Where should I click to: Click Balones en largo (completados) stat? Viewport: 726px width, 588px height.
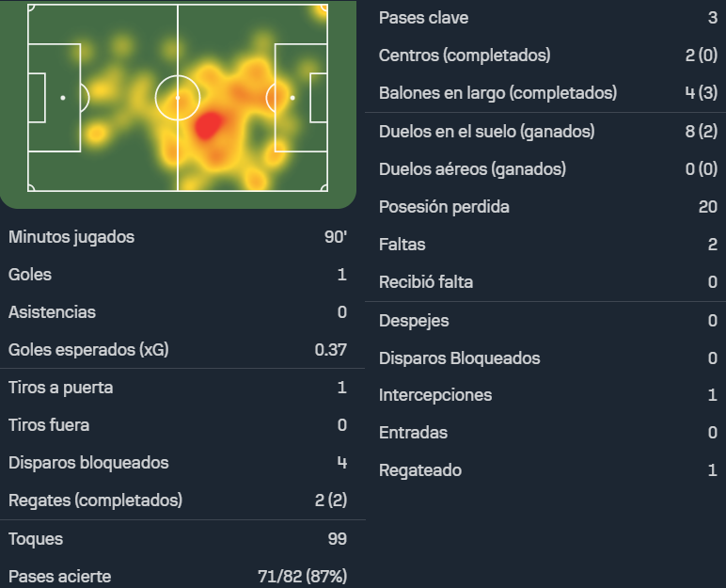pos(545,93)
